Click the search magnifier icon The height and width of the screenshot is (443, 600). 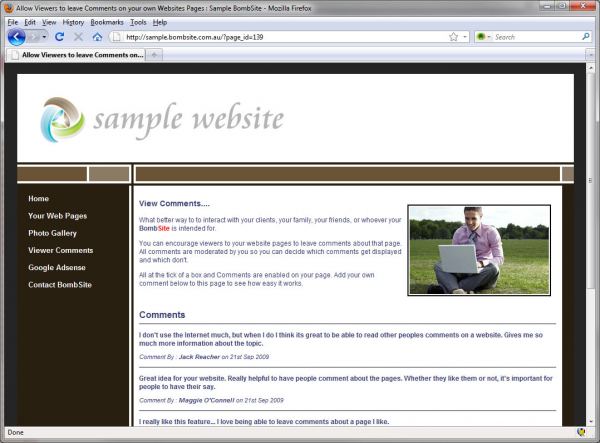[586, 36]
